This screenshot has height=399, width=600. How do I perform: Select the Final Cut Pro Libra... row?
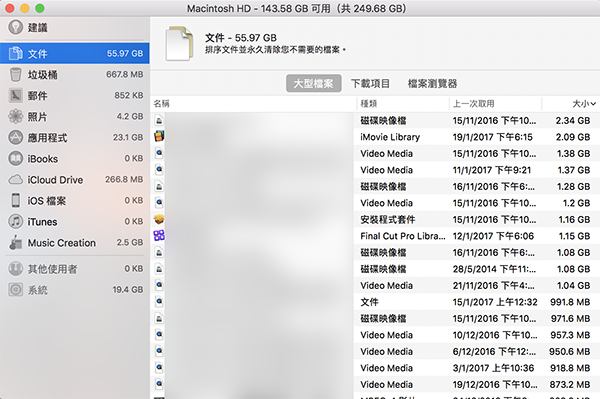[x=375, y=236]
